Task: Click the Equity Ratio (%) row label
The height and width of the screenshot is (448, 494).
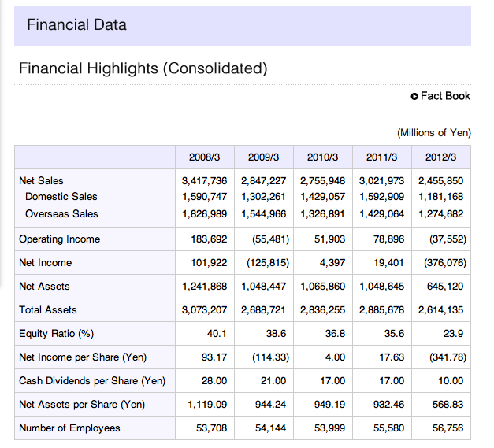Action: click(x=57, y=334)
